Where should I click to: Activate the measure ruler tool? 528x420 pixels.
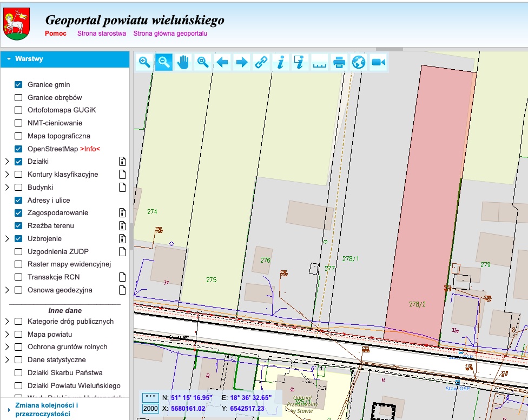click(x=320, y=62)
